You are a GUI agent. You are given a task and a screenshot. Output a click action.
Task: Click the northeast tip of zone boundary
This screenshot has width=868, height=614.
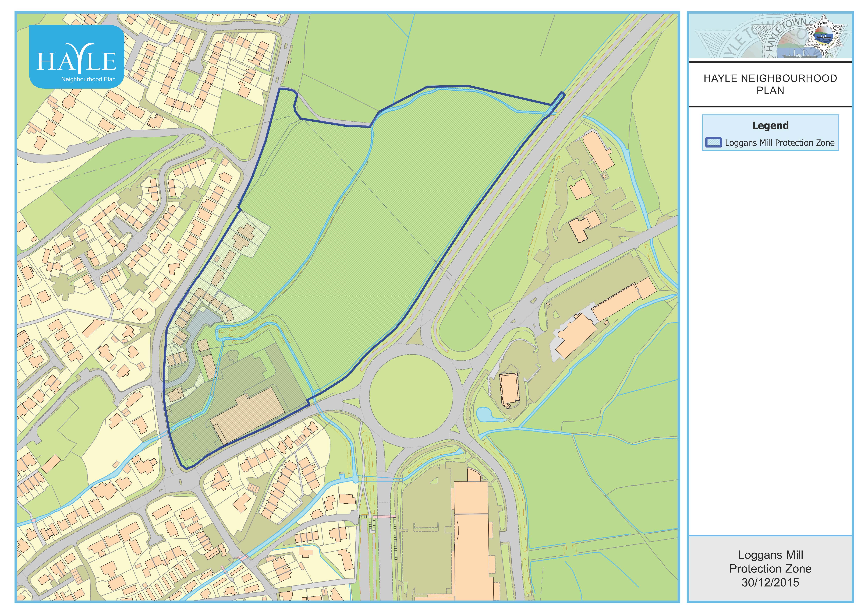562,93
